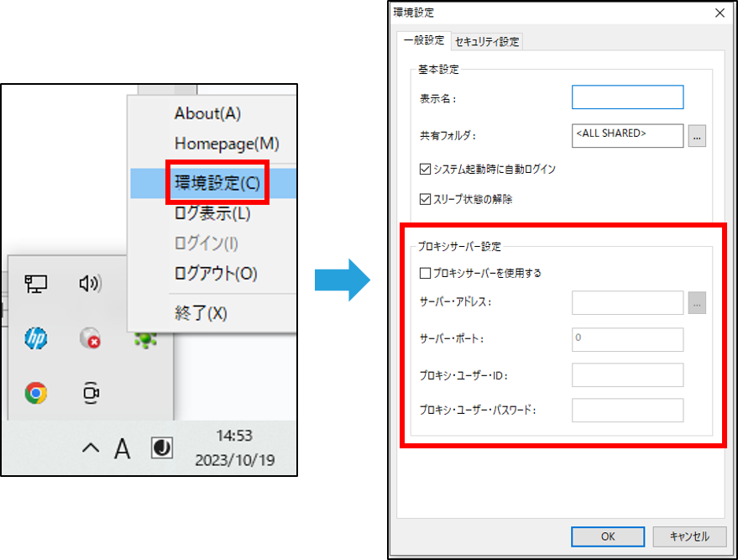Viewport: 738px width, 560px height.
Task: Select About(A) in the context menu
Action: (x=207, y=113)
